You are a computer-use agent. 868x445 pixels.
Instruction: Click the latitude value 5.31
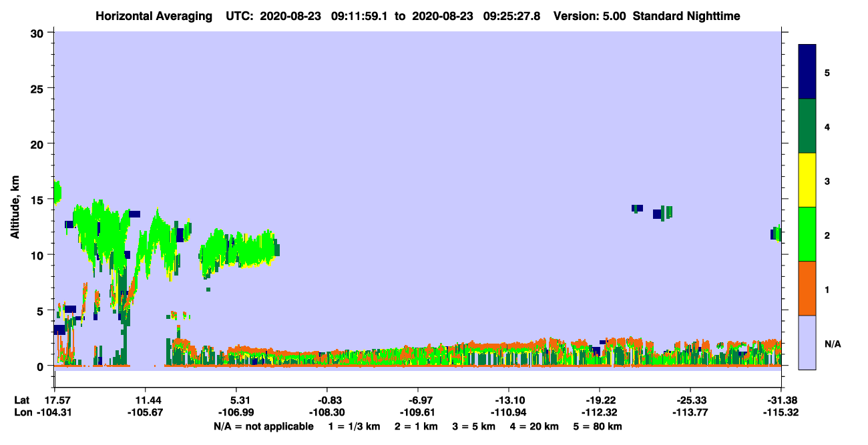(236, 400)
